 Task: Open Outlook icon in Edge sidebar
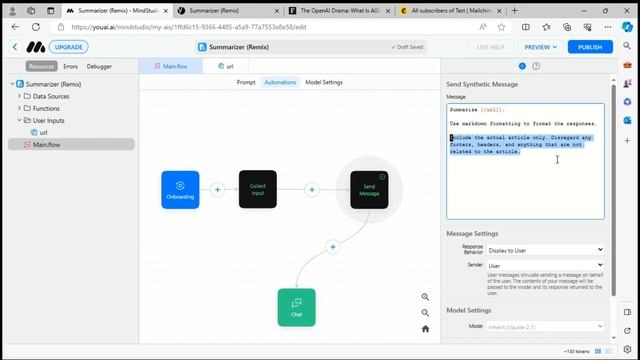click(x=627, y=120)
